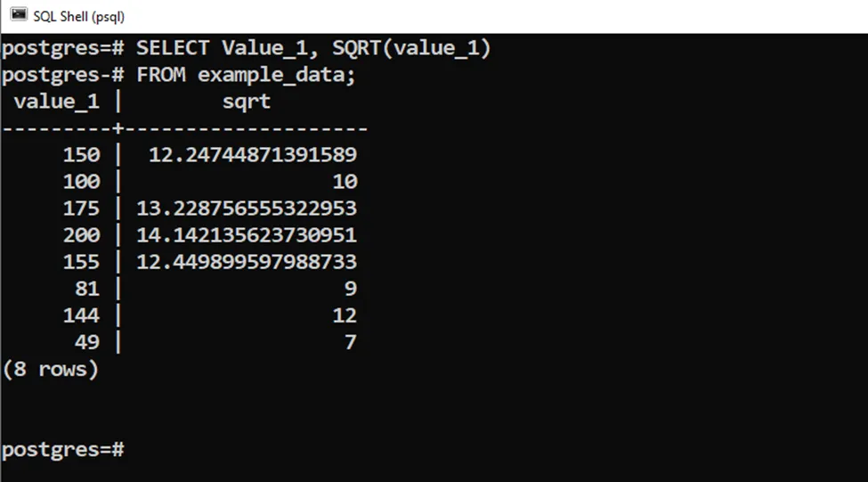
Task: Click the value 144 in value_1 column
Action: click(81, 315)
